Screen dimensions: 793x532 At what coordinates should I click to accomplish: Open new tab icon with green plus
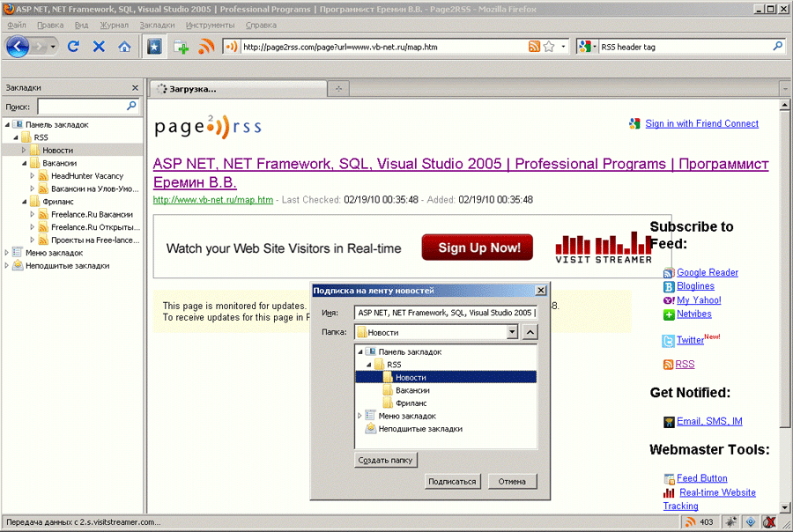tap(181, 47)
